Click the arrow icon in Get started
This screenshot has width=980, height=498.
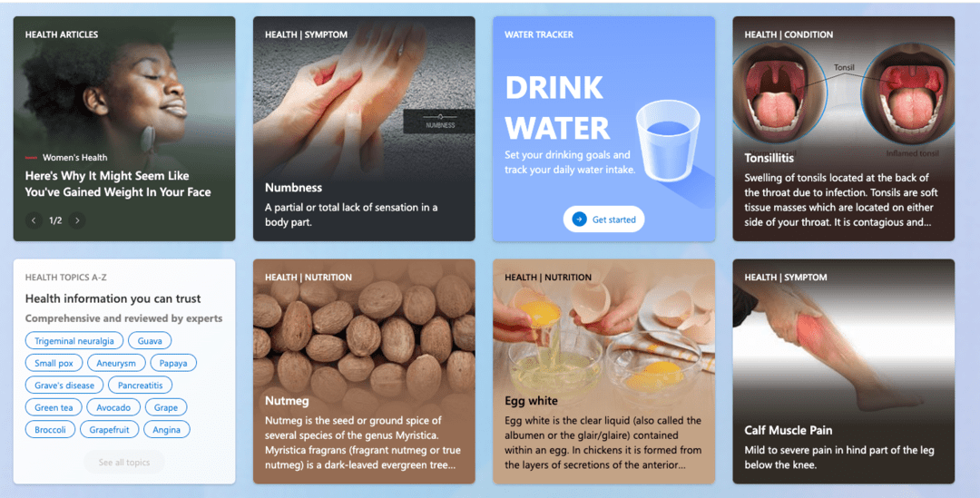tap(579, 220)
